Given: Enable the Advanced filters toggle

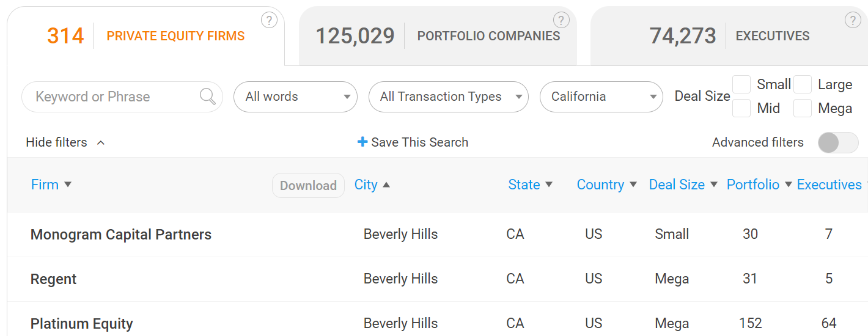Looking at the screenshot, I should point(838,142).
